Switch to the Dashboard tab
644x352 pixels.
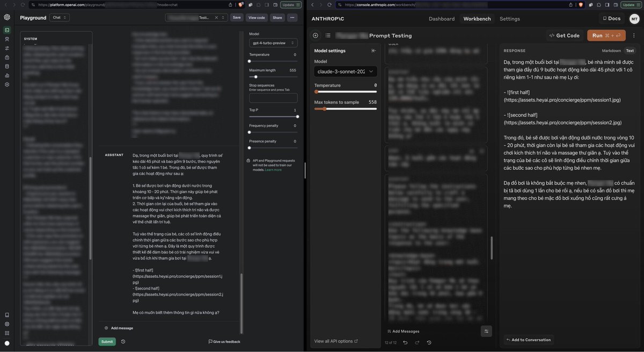coord(442,19)
